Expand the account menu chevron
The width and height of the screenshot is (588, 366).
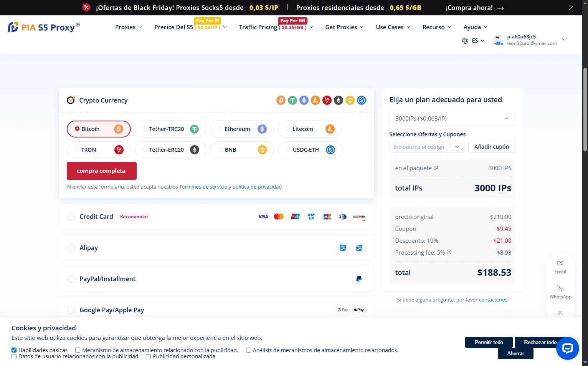564,40
